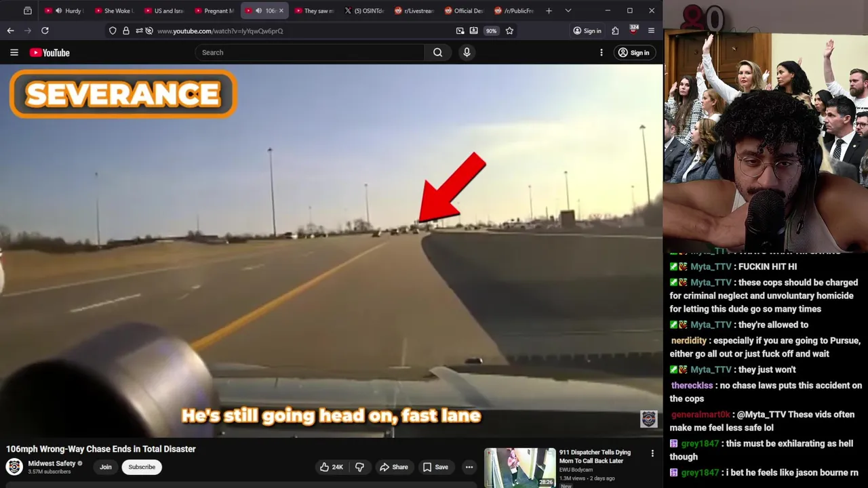The height and width of the screenshot is (488, 868).
Task: Click the install/download page icon in address bar
Action: click(473, 30)
